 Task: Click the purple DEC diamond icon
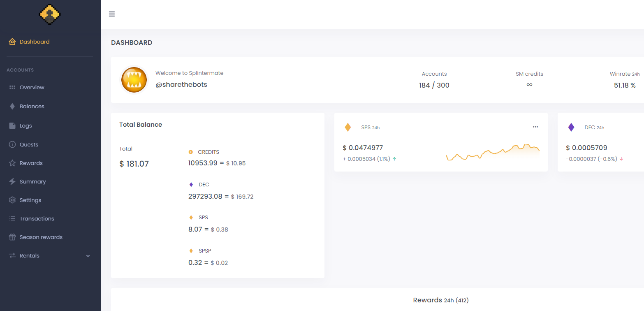click(x=571, y=128)
